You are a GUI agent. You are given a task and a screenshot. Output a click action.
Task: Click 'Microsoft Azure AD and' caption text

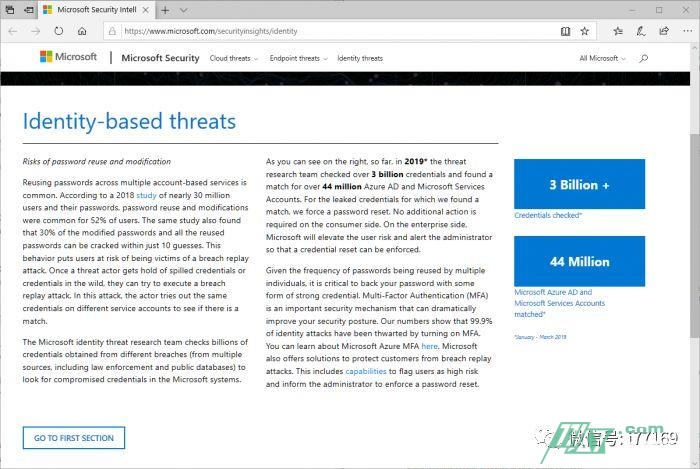point(553,292)
